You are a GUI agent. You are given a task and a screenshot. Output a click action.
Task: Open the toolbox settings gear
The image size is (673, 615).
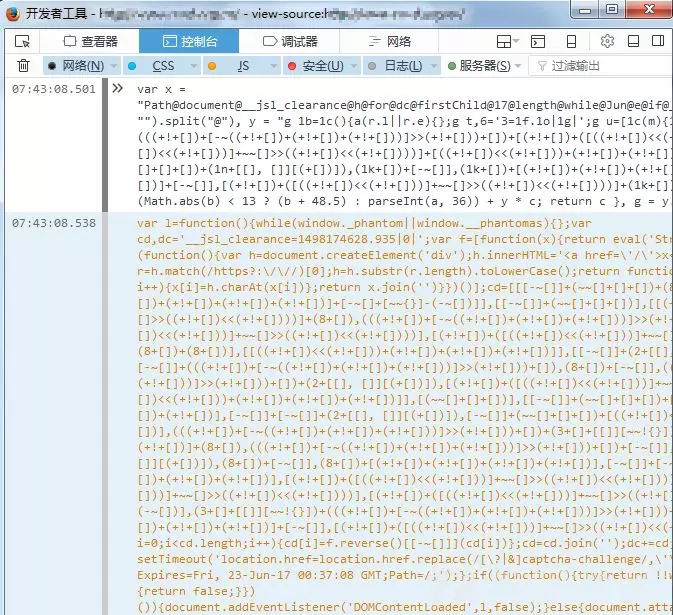click(607, 41)
